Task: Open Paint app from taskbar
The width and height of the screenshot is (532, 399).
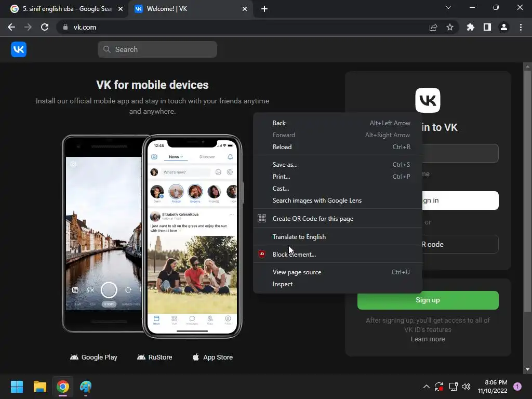Action: 86,387
